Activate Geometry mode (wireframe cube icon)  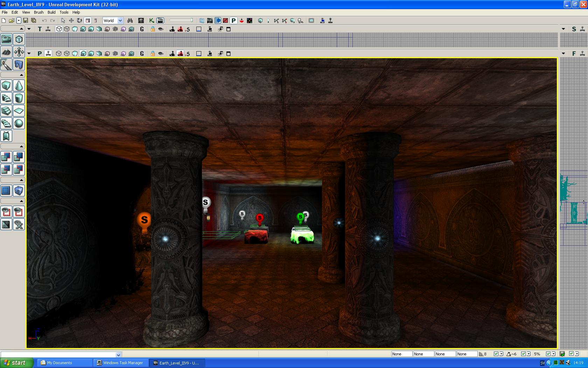19,39
